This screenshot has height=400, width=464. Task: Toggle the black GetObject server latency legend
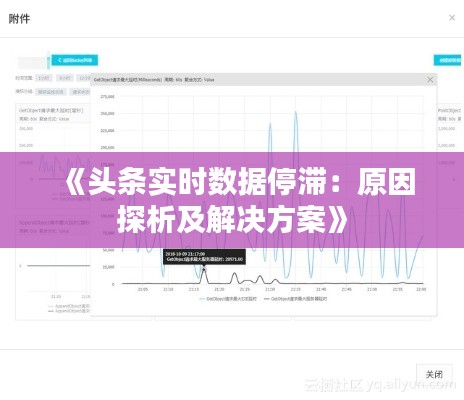[x=295, y=299]
